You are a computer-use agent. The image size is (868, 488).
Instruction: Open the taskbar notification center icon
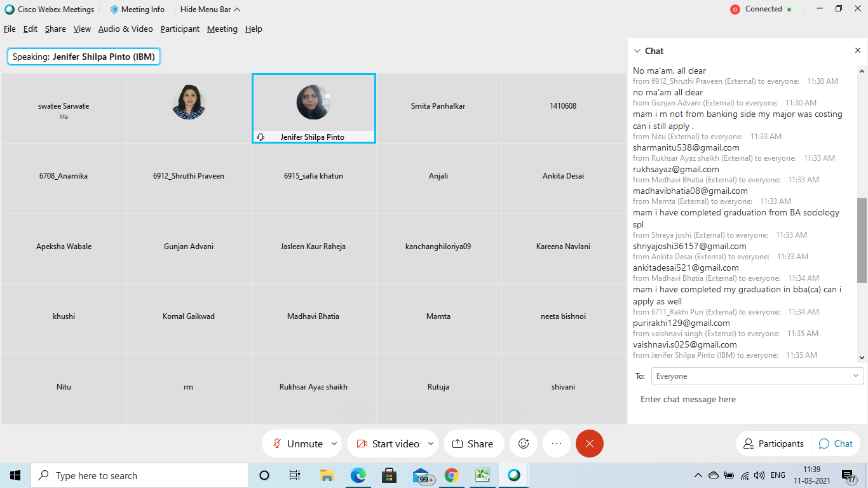pos(849,475)
